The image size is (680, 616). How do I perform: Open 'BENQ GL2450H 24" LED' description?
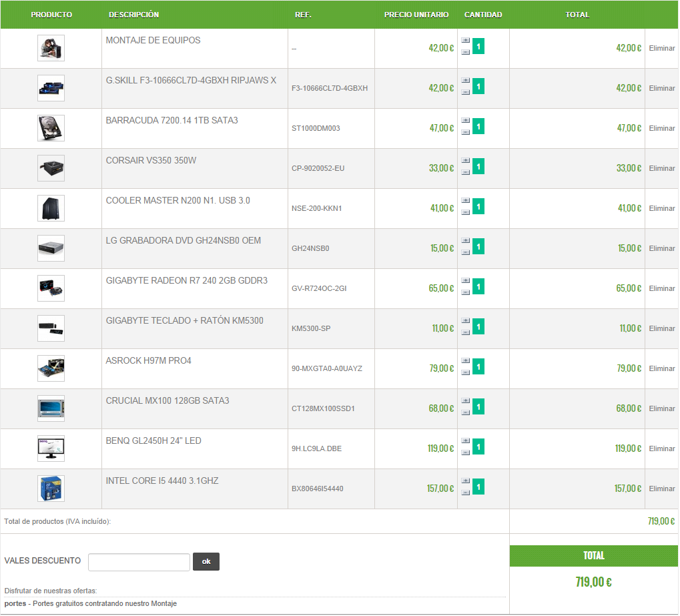tap(153, 440)
